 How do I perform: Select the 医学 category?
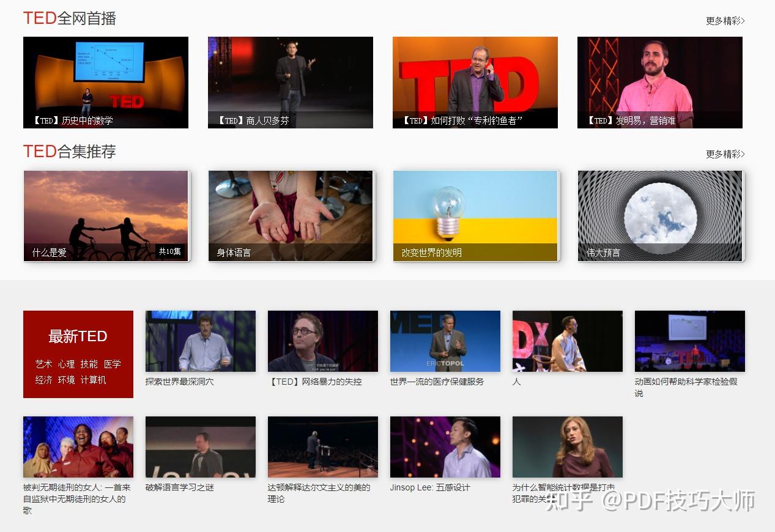[x=112, y=364]
